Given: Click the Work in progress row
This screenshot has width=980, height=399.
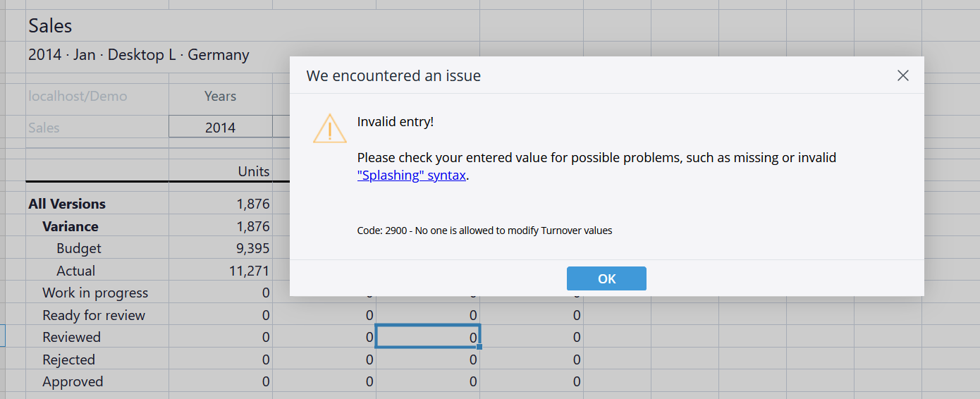Looking at the screenshot, I should point(95,293).
